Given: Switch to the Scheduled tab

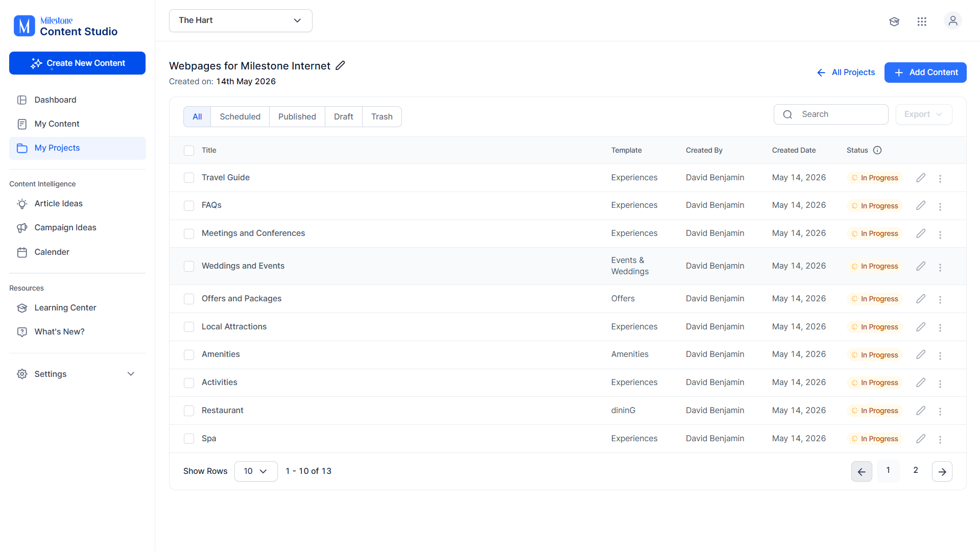Looking at the screenshot, I should (240, 116).
